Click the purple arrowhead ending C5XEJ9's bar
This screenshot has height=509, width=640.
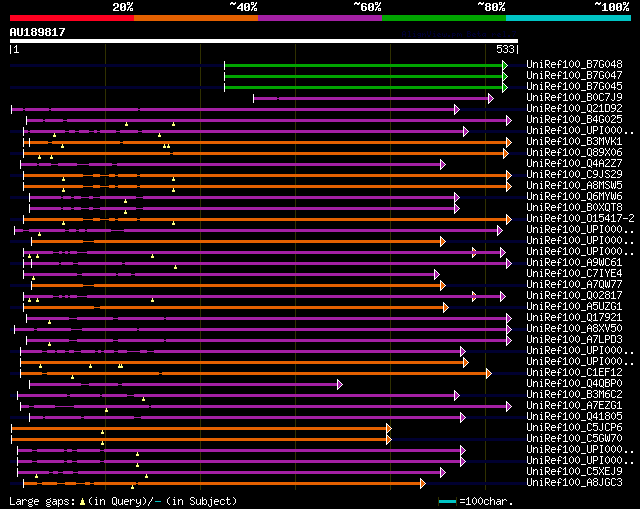(x=443, y=473)
